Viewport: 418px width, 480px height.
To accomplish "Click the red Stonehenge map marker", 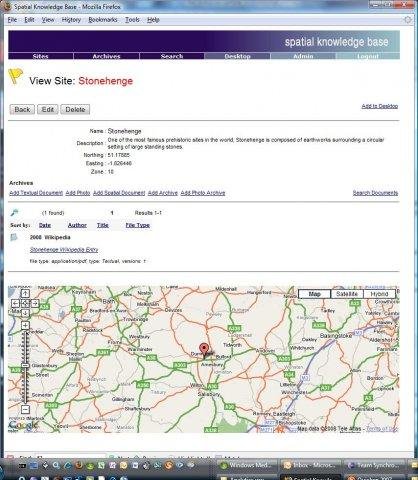I will coord(204,350).
